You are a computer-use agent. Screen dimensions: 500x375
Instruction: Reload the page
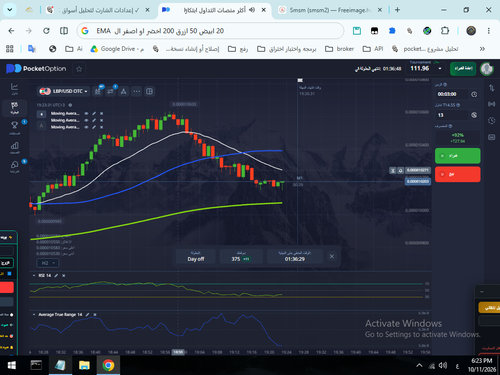coord(46,31)
